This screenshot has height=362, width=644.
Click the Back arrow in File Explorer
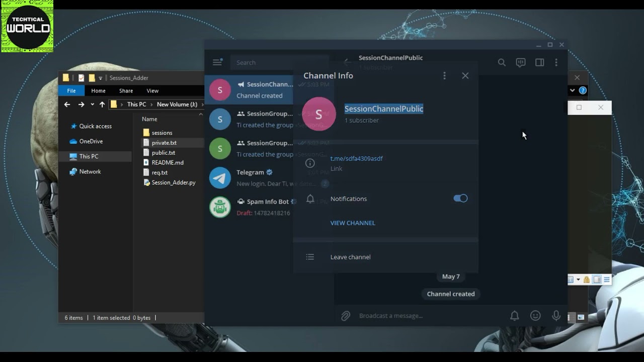pos(67,105)
